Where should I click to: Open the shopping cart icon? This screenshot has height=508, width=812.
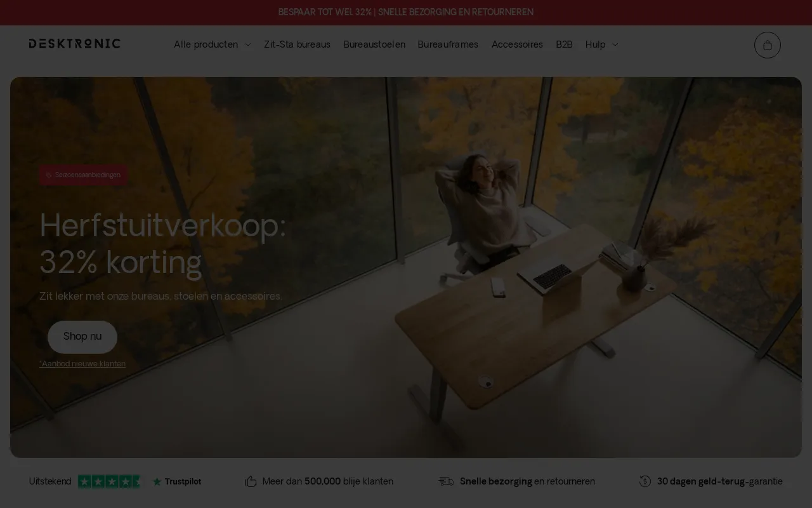tap(767, 45)
